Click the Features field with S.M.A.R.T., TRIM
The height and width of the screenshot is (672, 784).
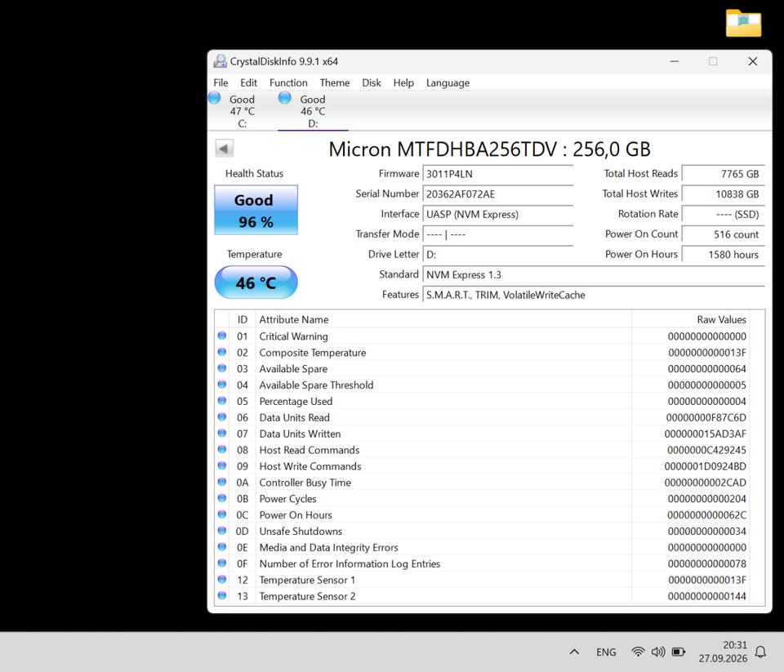click(x=594, y=295)
